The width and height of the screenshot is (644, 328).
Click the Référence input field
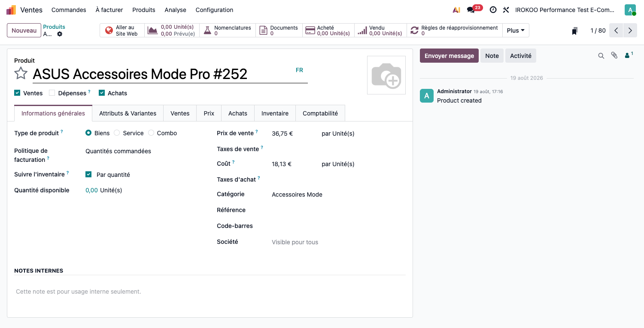[x=338, y=210]
